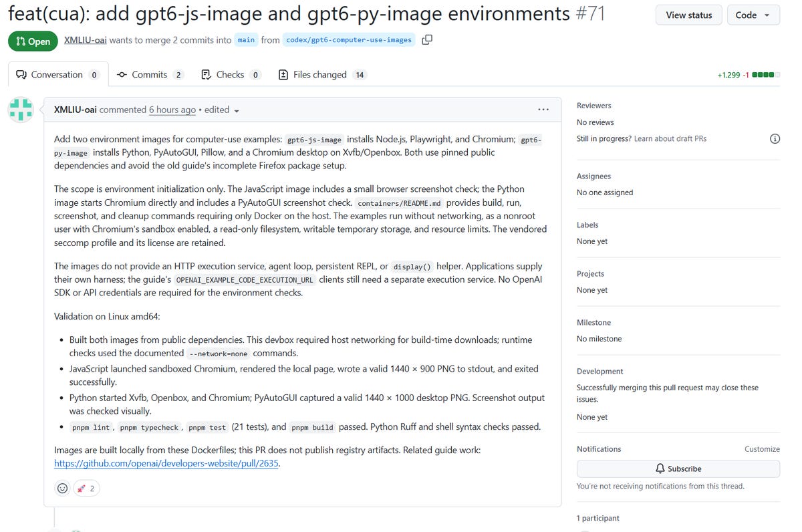
Task: Click the main base branch label
Action: [x=246, y=40]
